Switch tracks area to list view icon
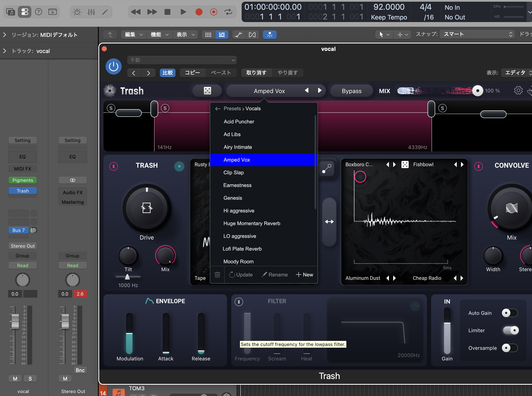Viewport: 532px width, 396px height. [222, 35]
